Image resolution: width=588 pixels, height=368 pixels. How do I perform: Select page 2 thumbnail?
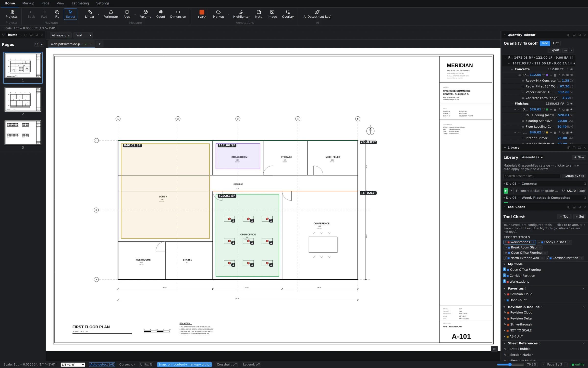point(23,99)
